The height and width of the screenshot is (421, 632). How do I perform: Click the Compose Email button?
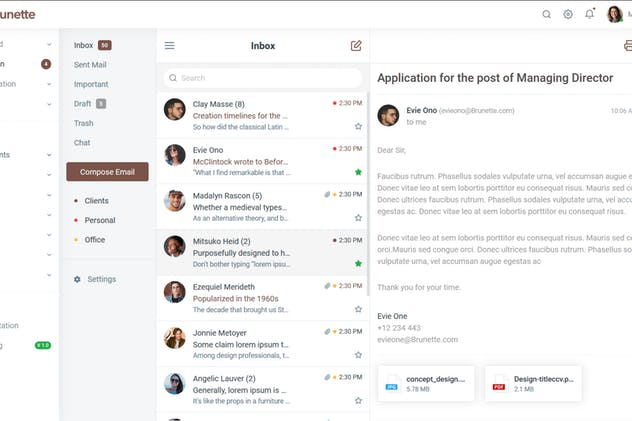[107, 172]
